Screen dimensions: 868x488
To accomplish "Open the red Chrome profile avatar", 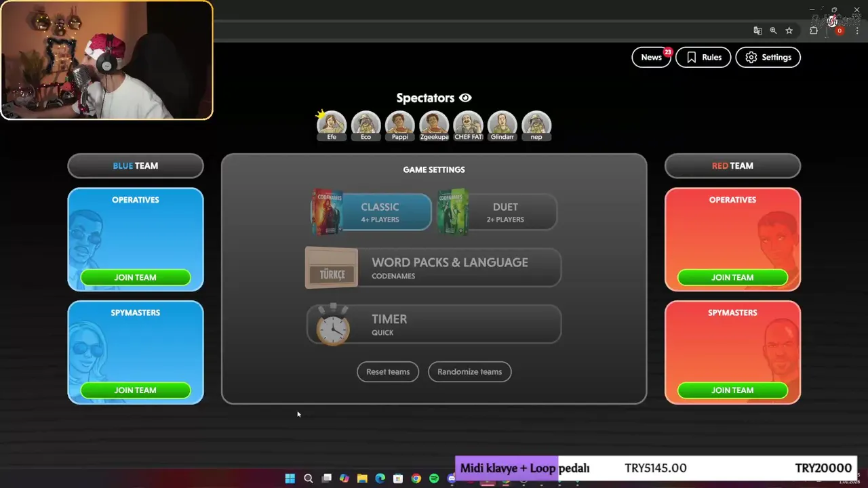I will [840, 30].
